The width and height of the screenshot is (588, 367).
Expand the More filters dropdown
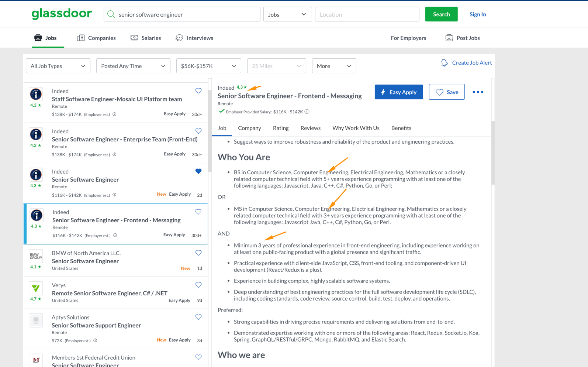click(334, 66)
